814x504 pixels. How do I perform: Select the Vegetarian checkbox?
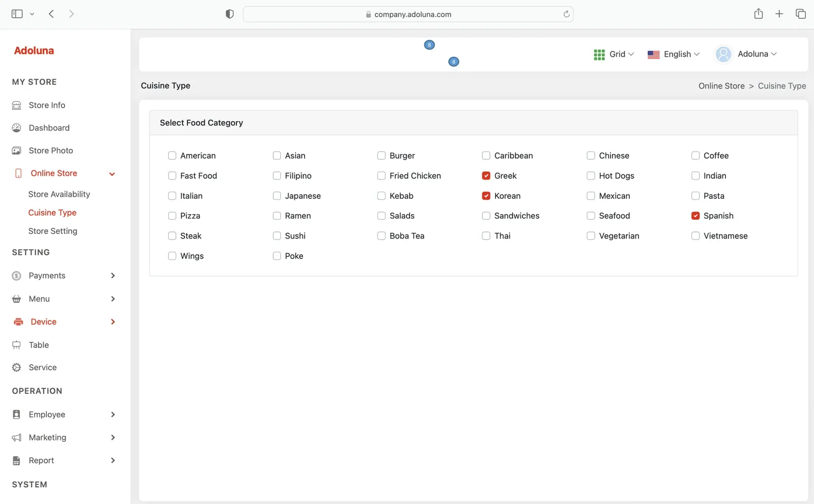point(591,236)
